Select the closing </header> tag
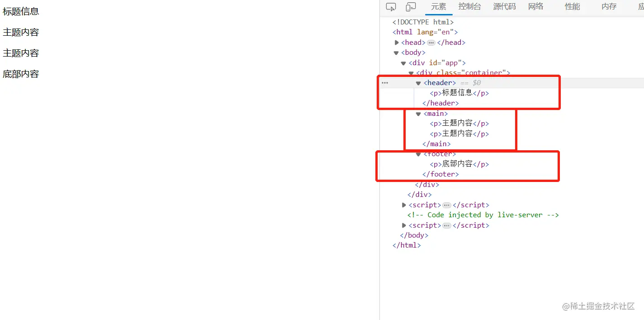This screenshot has width=644, height=320. [440, 103]
